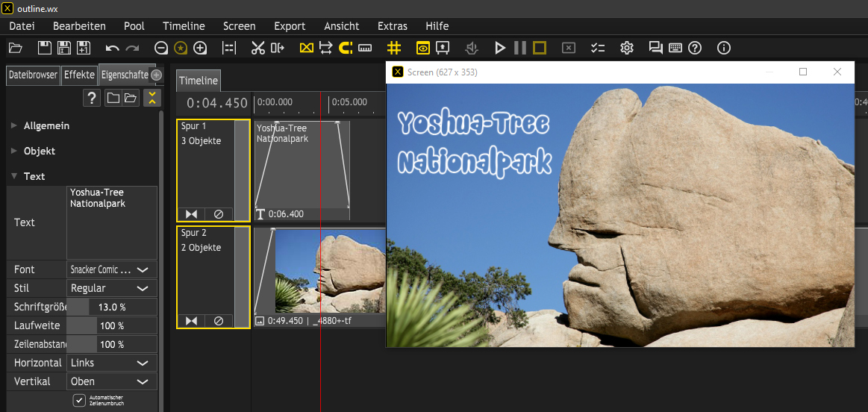Click the Text input box containing Yoshua-Tree

pos(112,222)
